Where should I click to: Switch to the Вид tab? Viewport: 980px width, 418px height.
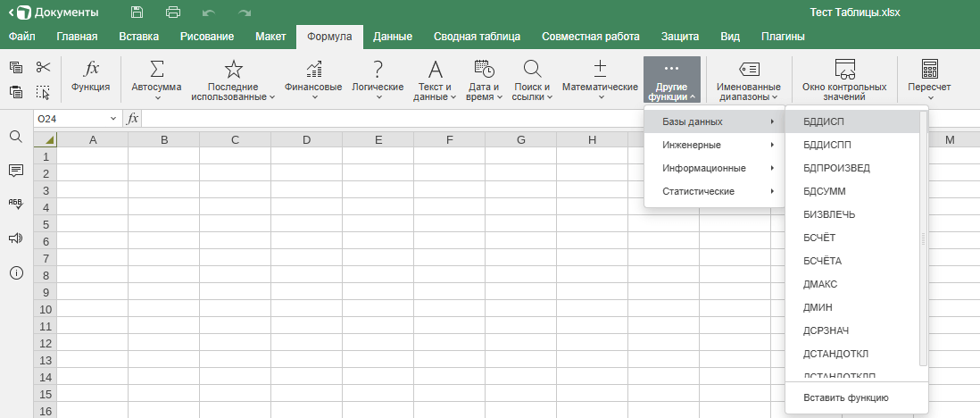tap(730, 37)
